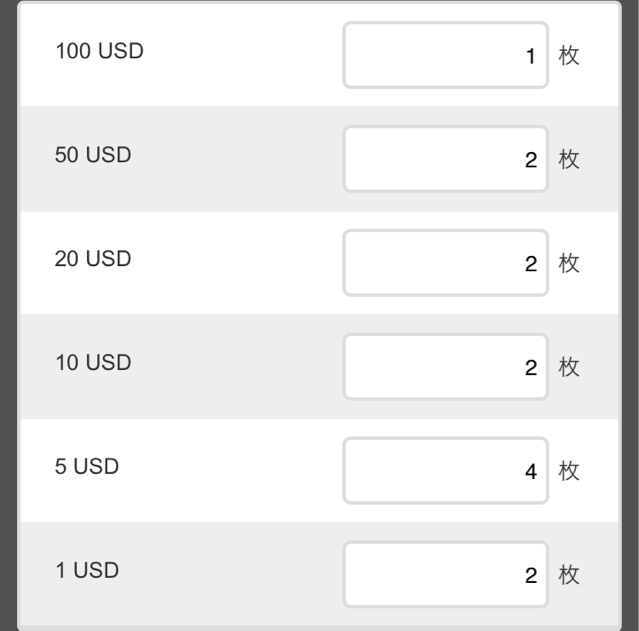Tap the 枚 suffix in the 20 USD row

click(x=569, y=263)
